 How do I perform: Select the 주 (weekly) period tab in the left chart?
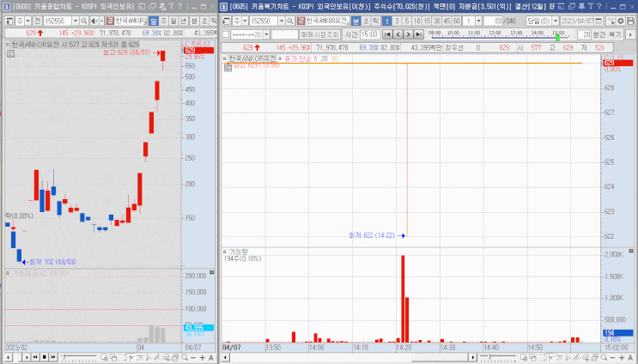tap(163, 21)
